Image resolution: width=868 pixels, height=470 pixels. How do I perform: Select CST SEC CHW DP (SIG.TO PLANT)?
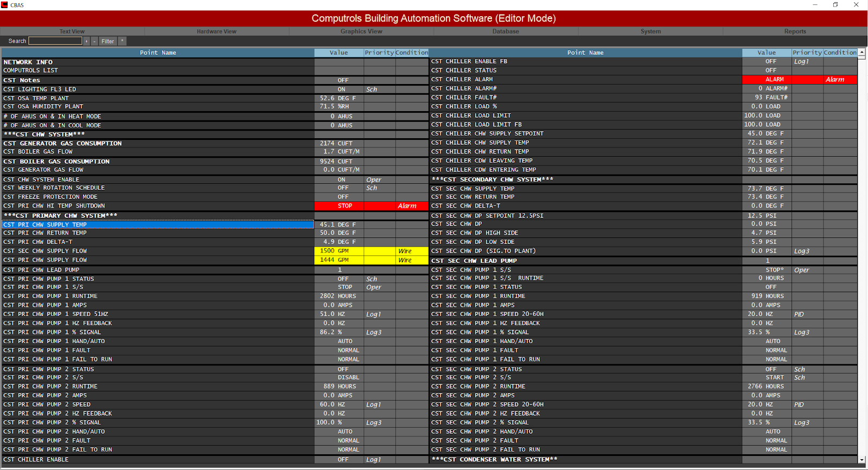585,251
